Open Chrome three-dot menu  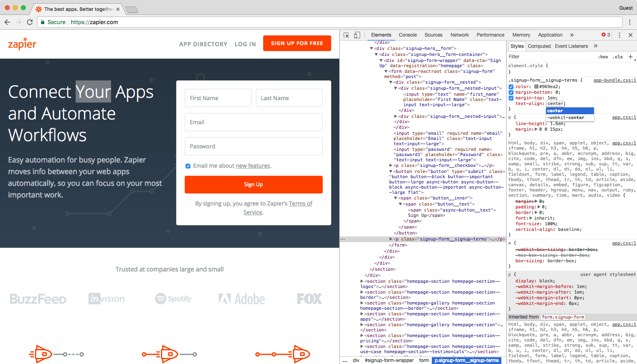point(630,22)
